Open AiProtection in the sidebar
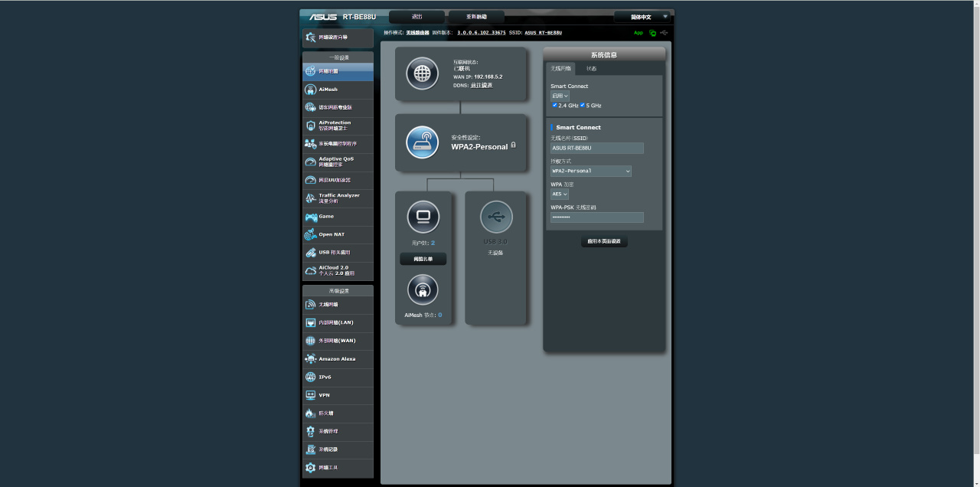Viewport: 980px width, 487px height. coord(338,126)
